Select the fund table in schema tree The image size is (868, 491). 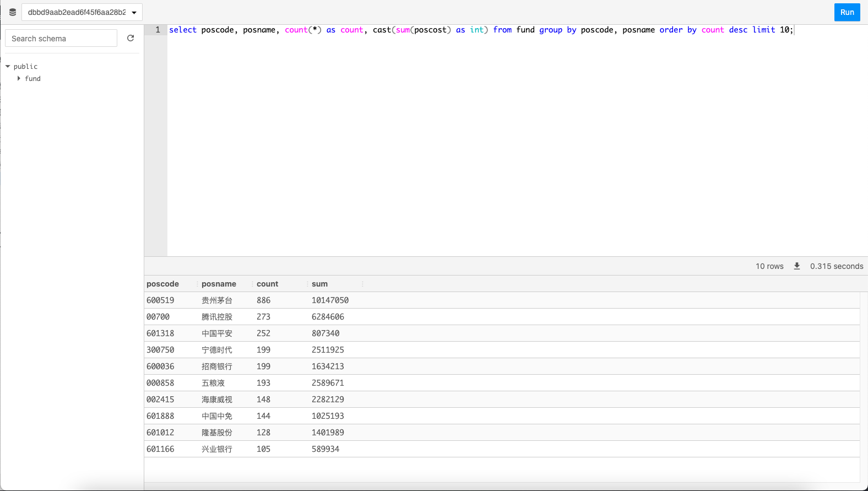coord(33,79)
